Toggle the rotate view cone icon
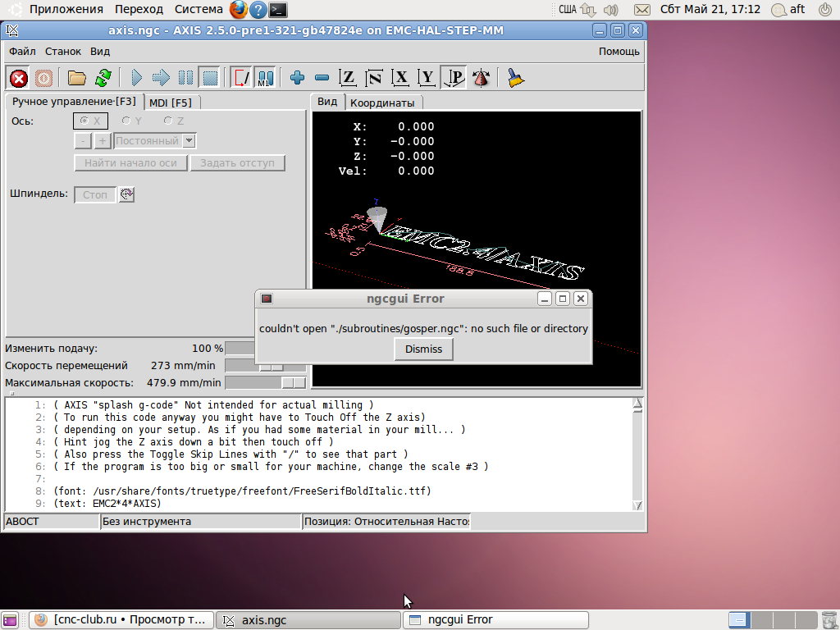Screen dimensions: 840x630 pyautogui.click(x=481, y=78)
